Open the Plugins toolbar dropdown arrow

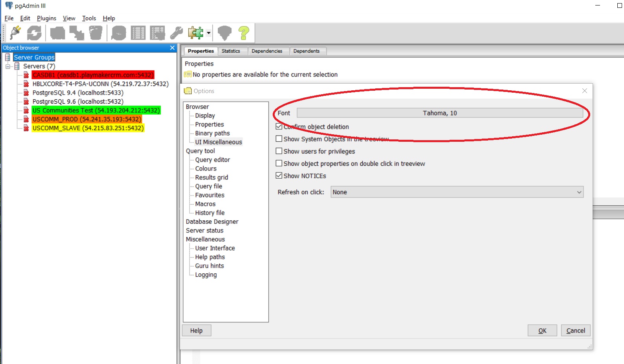point(209,33)
